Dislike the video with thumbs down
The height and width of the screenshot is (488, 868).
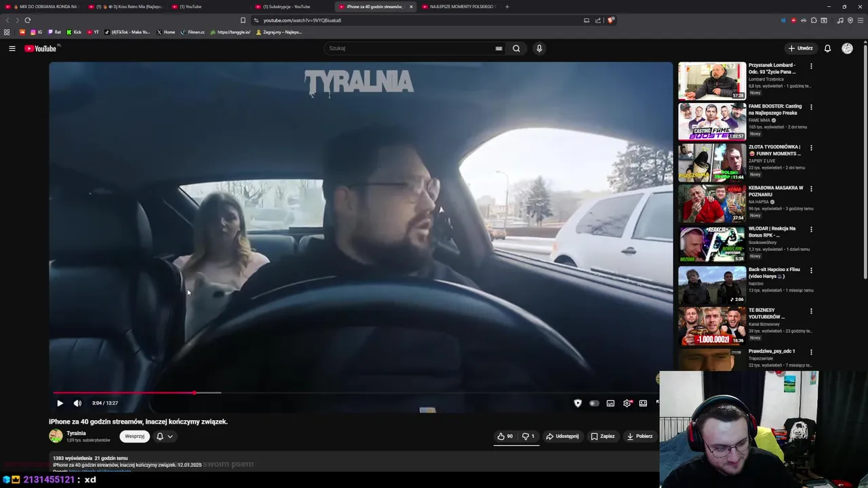coord(528,436)
